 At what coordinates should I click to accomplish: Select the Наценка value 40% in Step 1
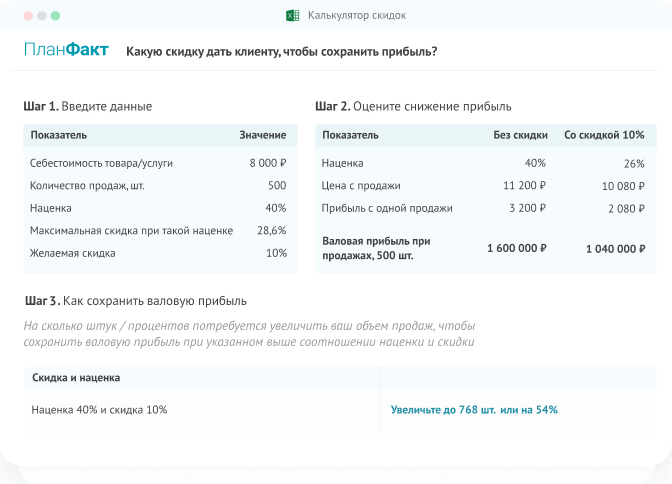275,208
